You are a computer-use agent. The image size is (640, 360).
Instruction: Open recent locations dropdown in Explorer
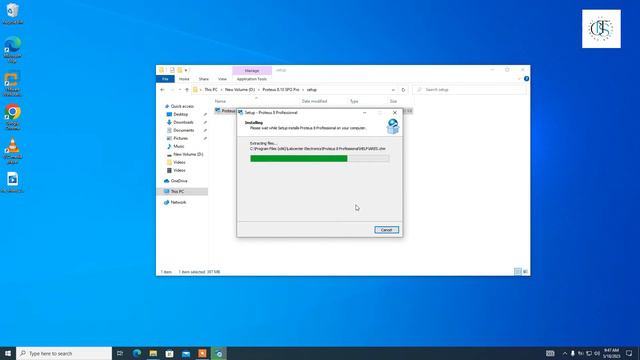pyautogui.click(x=180, y=90)
